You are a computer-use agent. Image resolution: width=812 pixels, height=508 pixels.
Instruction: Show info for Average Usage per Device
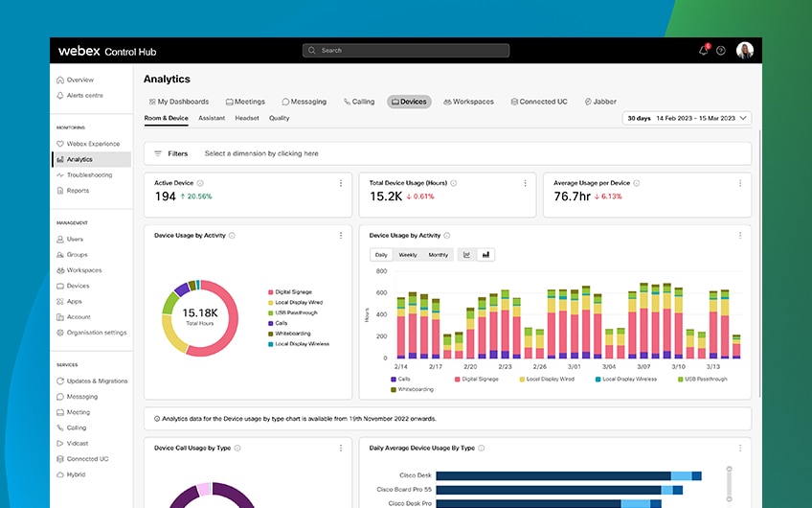pyautogui.click(x=637, y=183)
